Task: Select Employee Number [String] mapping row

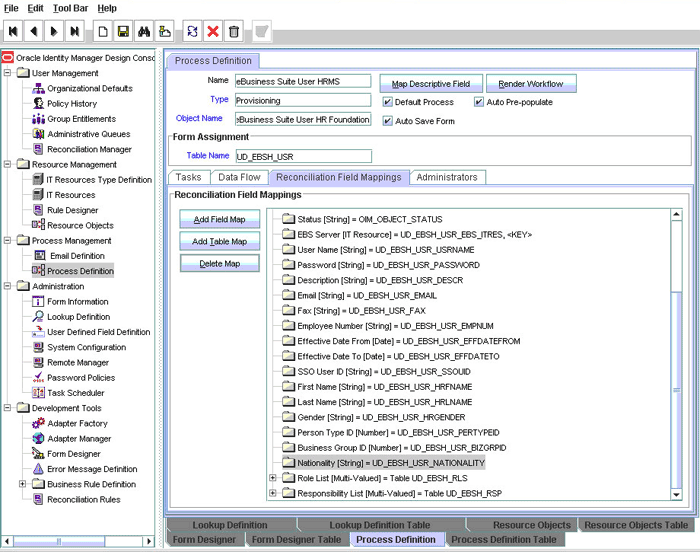Action: (x=388, y=326)
